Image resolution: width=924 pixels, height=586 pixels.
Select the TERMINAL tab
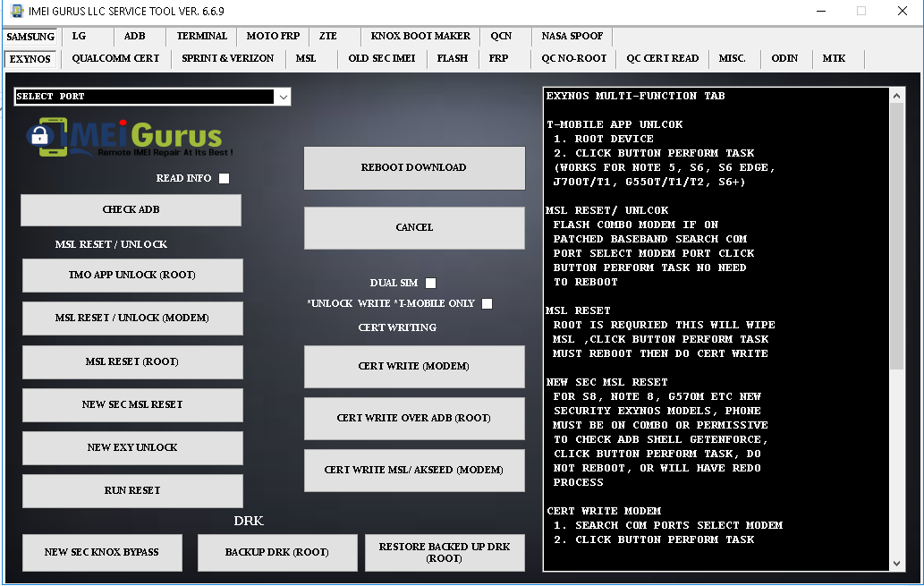tap(201, 36)
